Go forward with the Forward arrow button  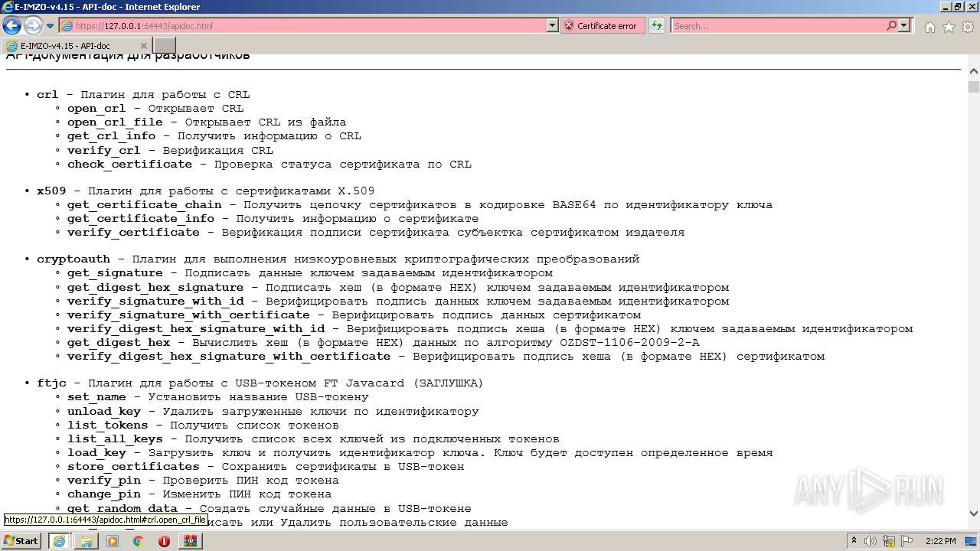coord(33,25)
